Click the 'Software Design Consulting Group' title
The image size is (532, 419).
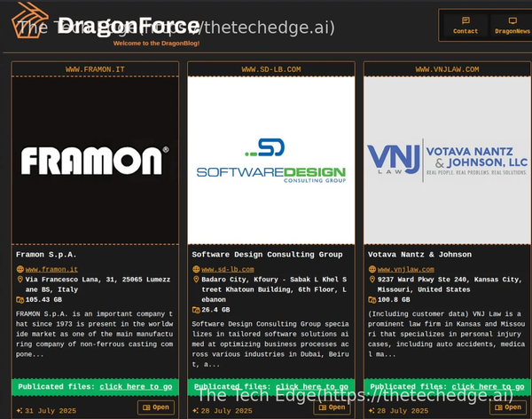[268, 255]
